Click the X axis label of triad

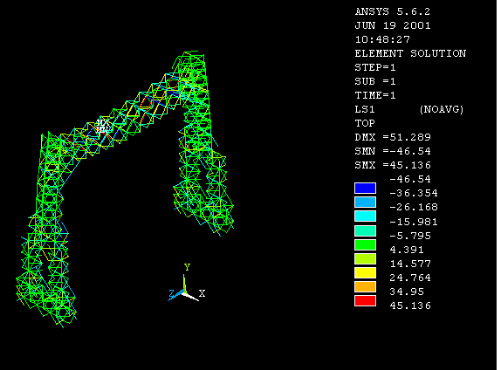[202, 294]
